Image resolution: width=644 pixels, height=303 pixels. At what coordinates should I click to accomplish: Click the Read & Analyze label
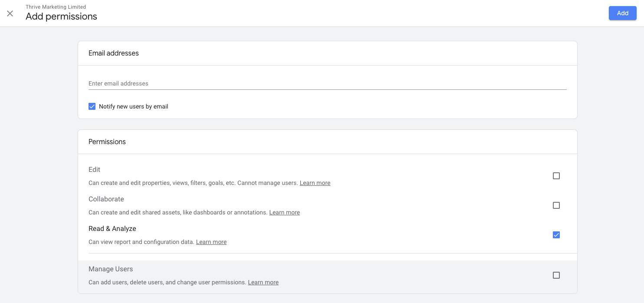(112, 228)
